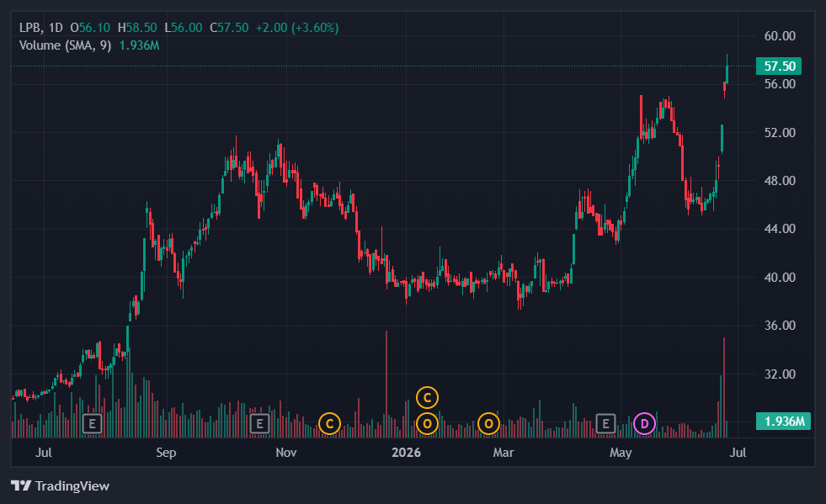Click the 32.00 price axis label

[x=780, y=374]
